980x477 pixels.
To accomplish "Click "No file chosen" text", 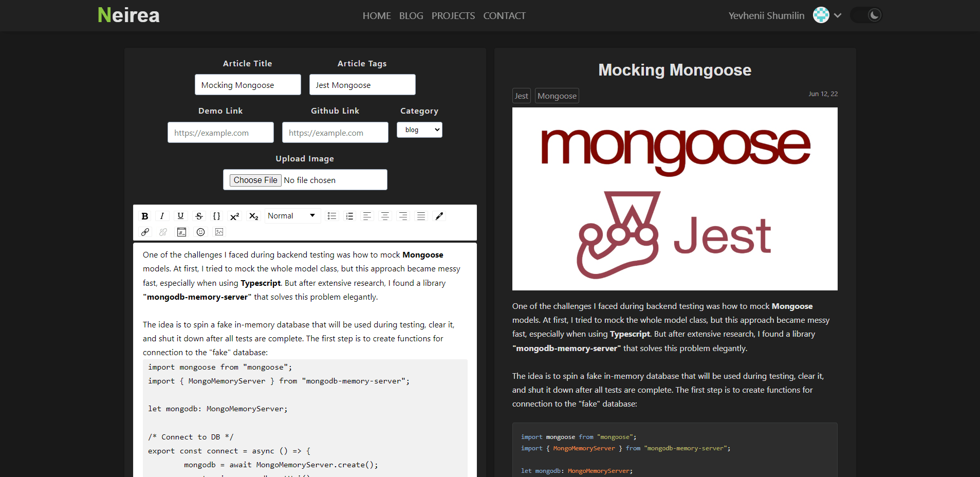I will [x=309, y=180].
